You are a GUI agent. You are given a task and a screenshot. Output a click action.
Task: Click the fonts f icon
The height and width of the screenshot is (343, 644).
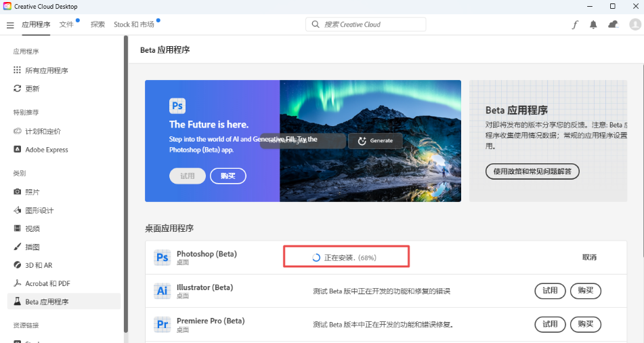pos(575,24)
